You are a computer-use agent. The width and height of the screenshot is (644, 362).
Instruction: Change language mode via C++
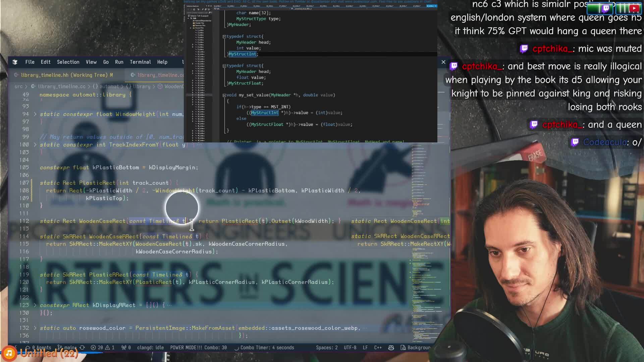tap(378, 348)
